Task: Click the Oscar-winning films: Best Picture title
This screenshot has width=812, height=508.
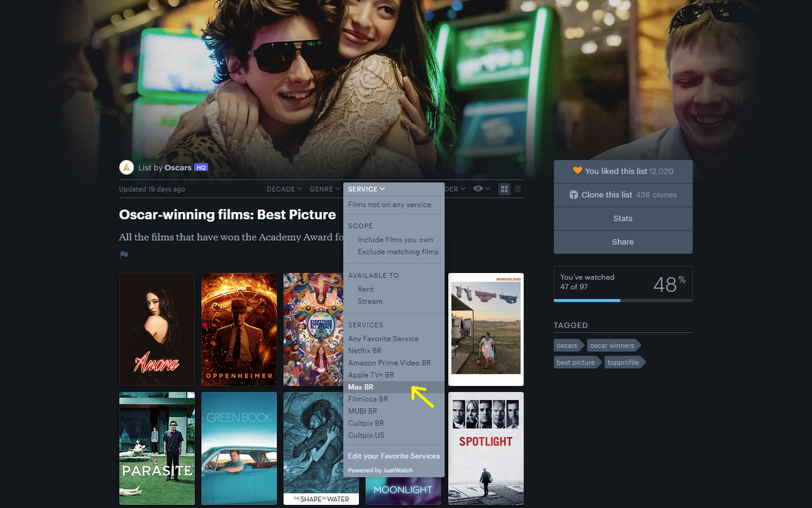Action: [x=228, y=215]
